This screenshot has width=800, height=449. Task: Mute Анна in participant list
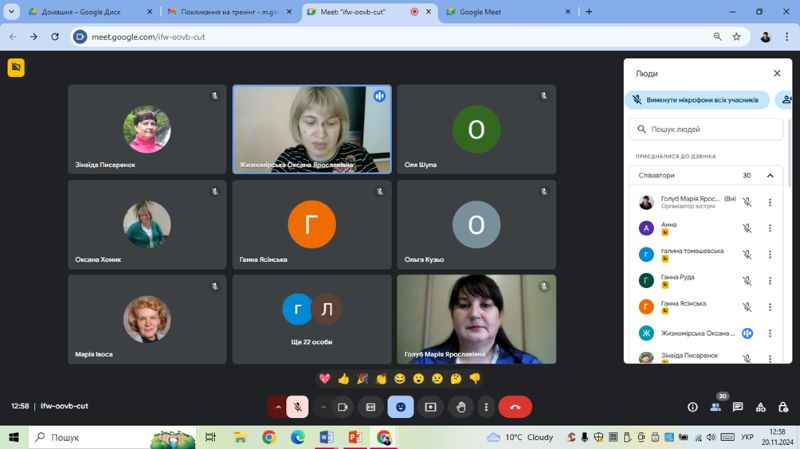pyautogui.click(x=747, y=228)
